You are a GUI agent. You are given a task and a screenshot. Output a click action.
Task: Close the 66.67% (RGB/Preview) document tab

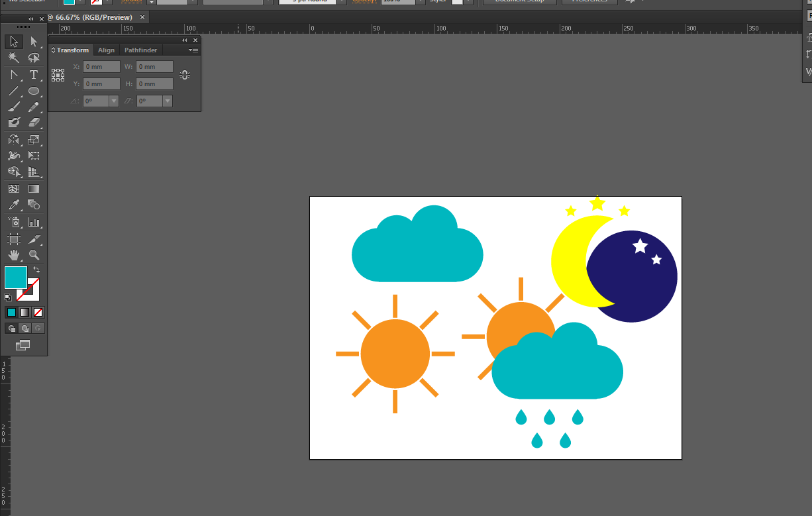pyautogui.click(x=142, y=17)
